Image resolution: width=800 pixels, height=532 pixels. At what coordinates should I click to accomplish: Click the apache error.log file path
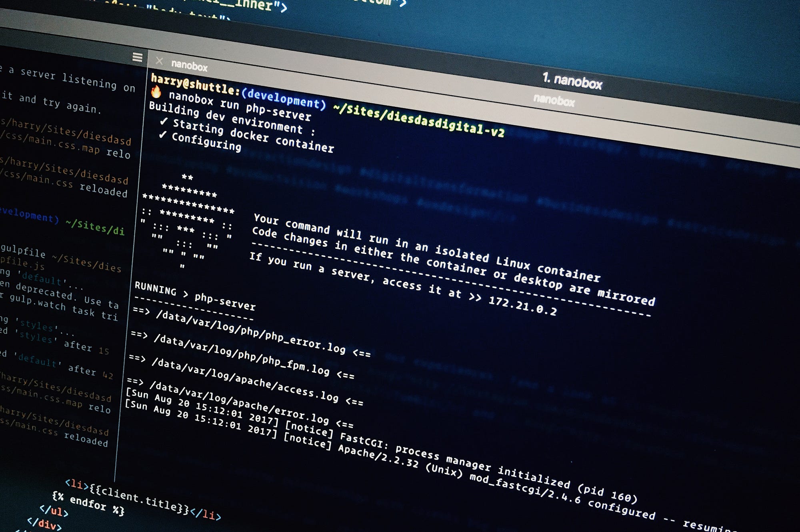[x=239, y=402]
